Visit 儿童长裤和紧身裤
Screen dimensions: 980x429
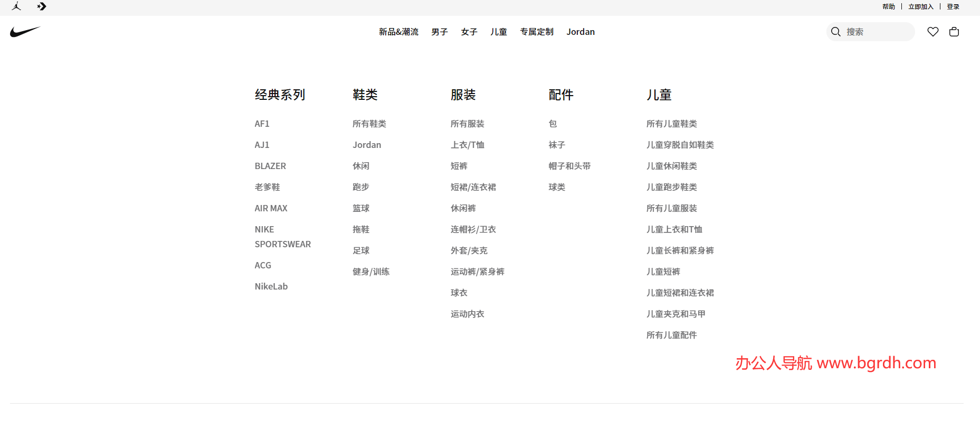pos(680,250)
